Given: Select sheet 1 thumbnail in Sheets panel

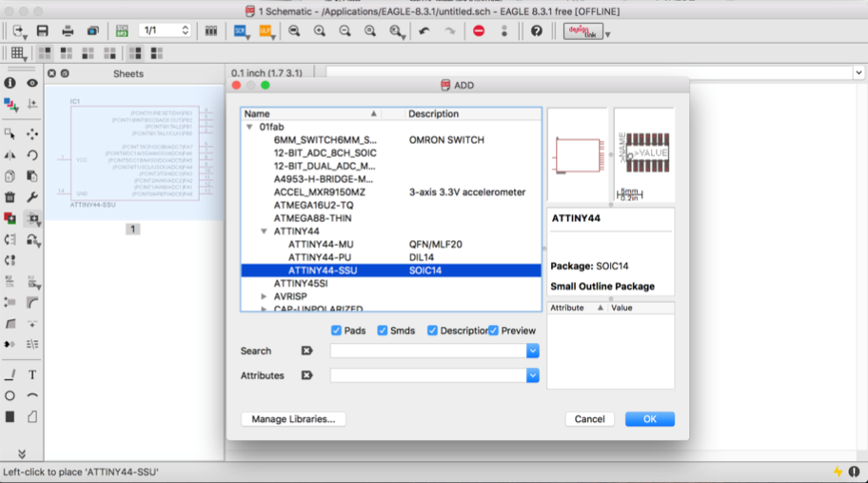Looking at the screenshot, I should pos(134,154).
